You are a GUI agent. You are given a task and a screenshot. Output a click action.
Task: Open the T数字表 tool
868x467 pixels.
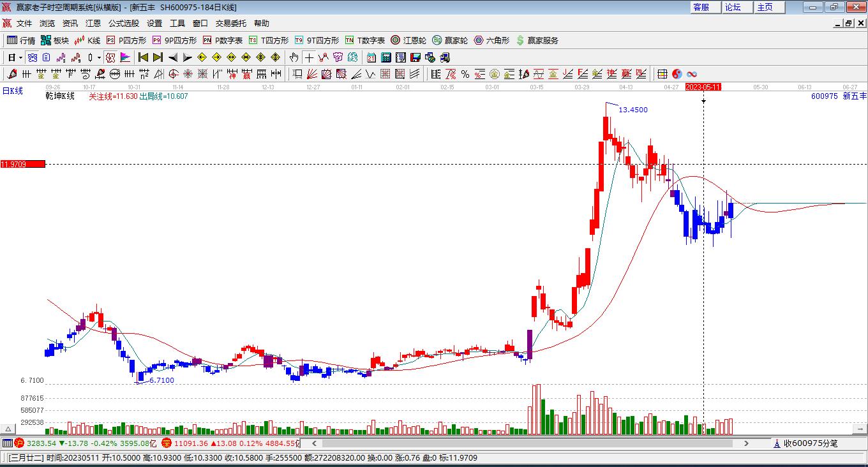(365, 40)
